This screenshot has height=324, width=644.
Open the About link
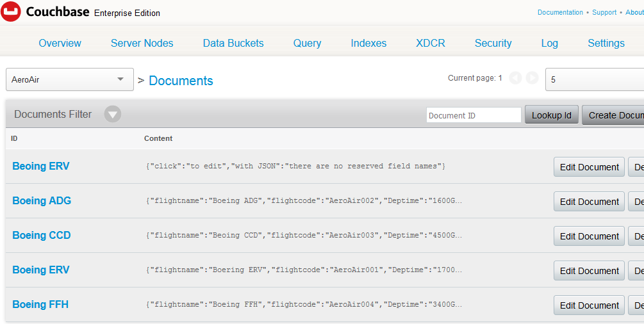coord(634,12)
